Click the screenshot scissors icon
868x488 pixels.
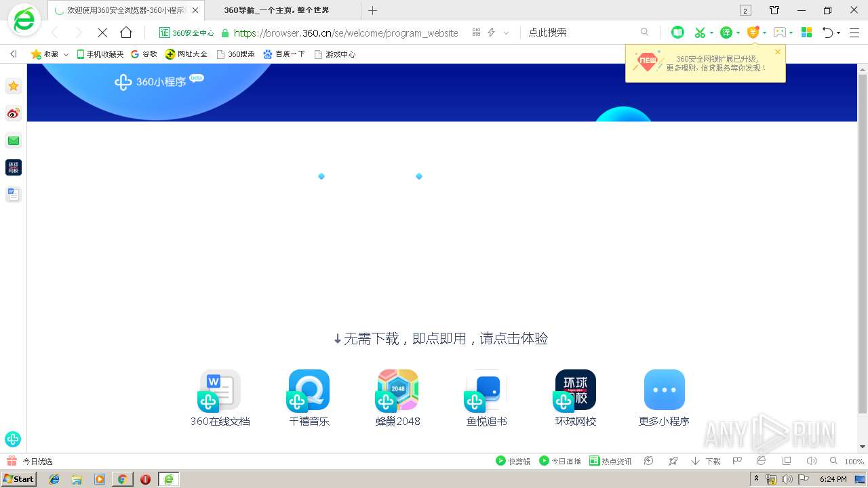(700, 33)
